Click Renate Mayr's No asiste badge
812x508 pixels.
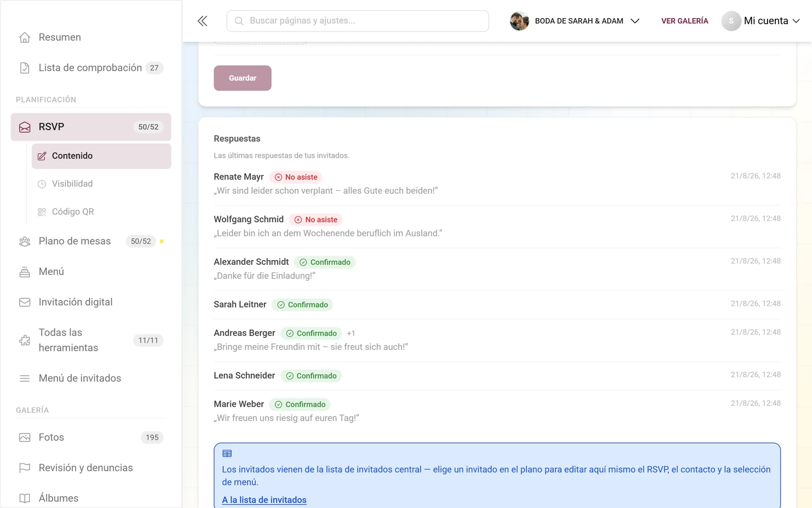[x=295, y=177]
